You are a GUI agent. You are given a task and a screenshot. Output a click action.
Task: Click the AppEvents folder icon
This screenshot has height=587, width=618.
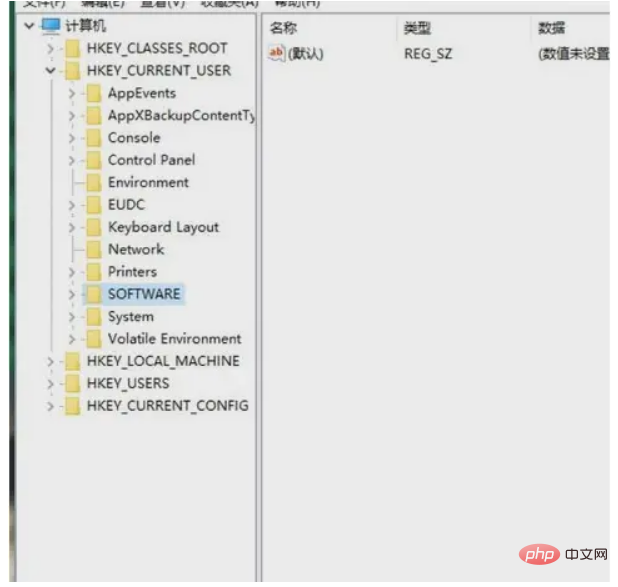tap(94, 93)
